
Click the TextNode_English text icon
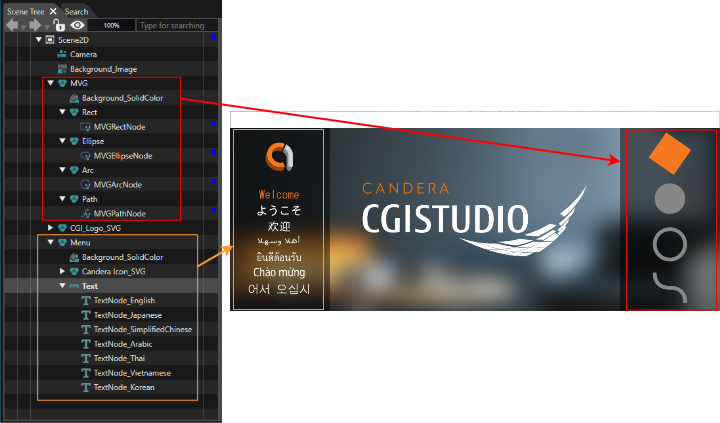(x=86, y=300)
